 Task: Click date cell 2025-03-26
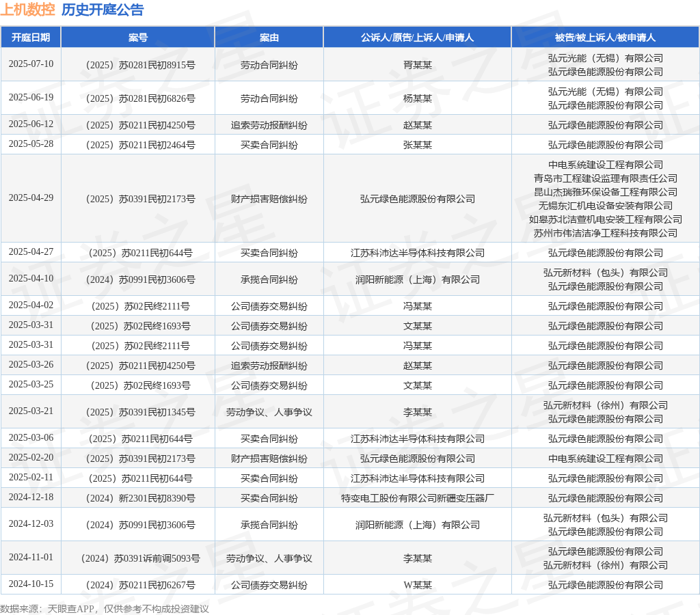(31, 365)
